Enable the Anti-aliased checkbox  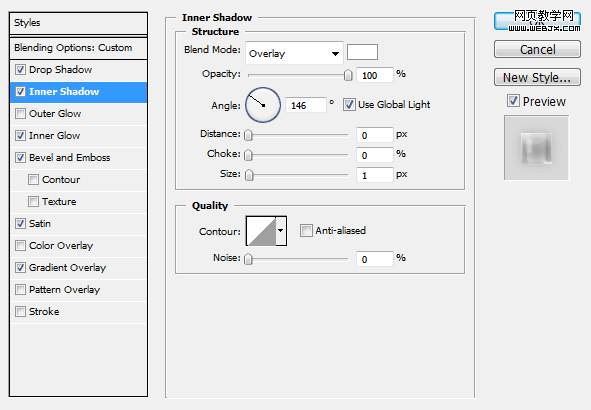[306, 230]
